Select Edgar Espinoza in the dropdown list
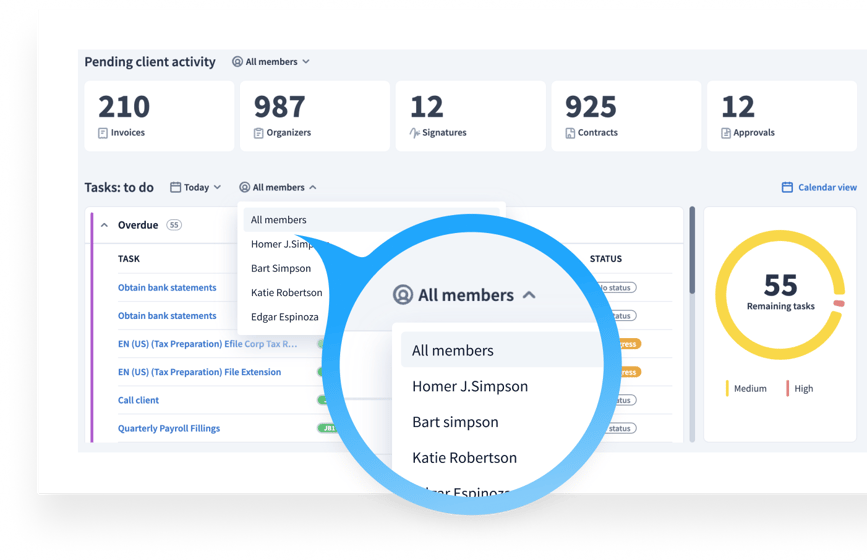Image resolution: width=867 pixels, height=560 pixels. pyautogui.click(x=285, y=317)
